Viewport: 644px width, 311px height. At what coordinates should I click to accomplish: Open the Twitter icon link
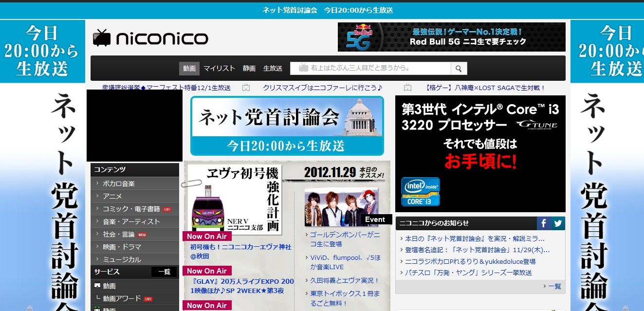(558, 223)
